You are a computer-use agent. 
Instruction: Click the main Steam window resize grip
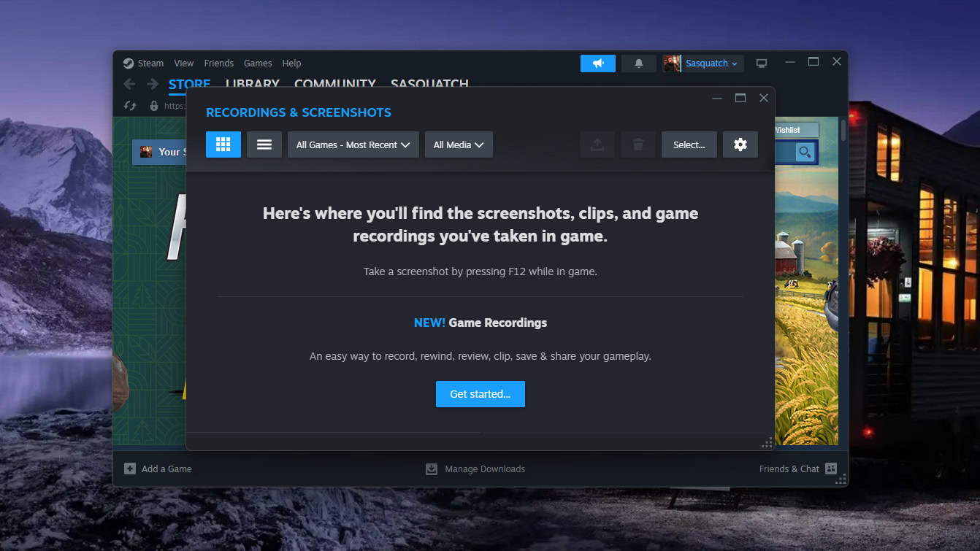coord(841,479)
